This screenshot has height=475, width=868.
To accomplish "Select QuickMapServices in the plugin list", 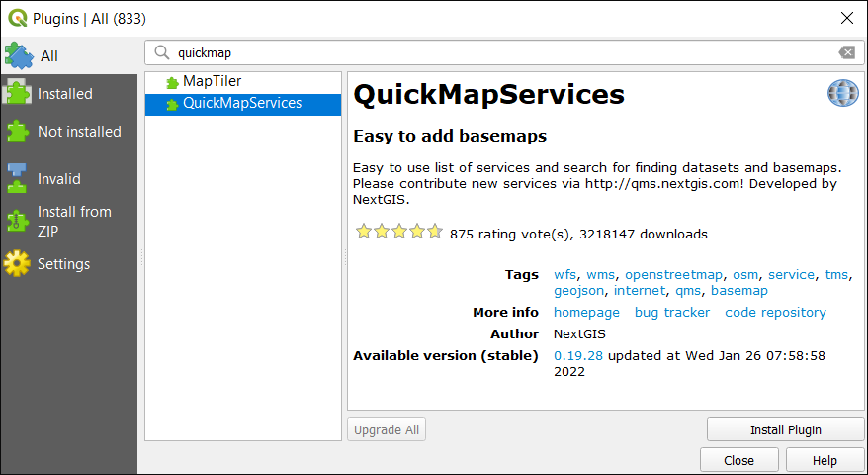I will (243, 104).
